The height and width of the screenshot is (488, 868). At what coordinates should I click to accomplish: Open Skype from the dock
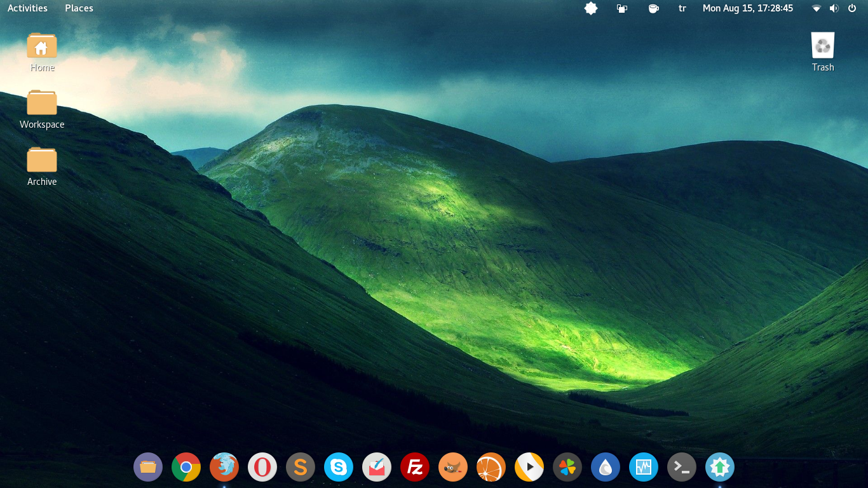(339, 467)
